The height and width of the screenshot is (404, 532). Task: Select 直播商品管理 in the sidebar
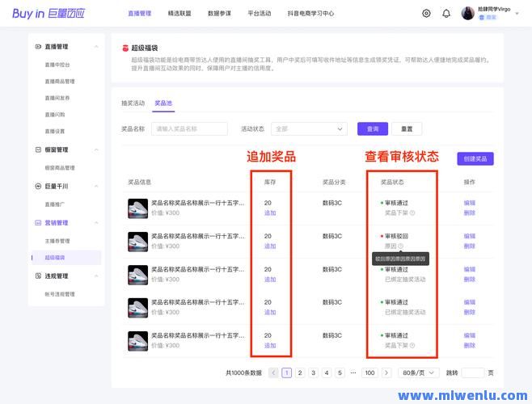point(60,82)
